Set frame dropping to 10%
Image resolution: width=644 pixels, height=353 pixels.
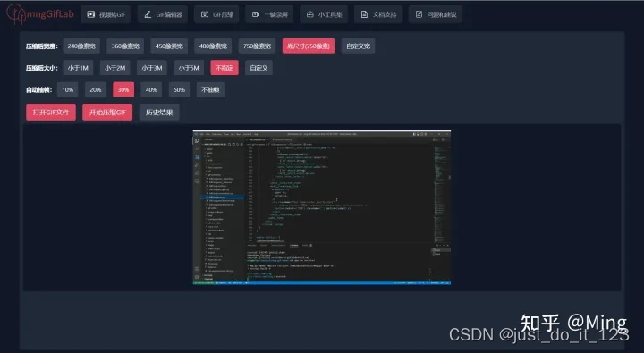(68, 89)
